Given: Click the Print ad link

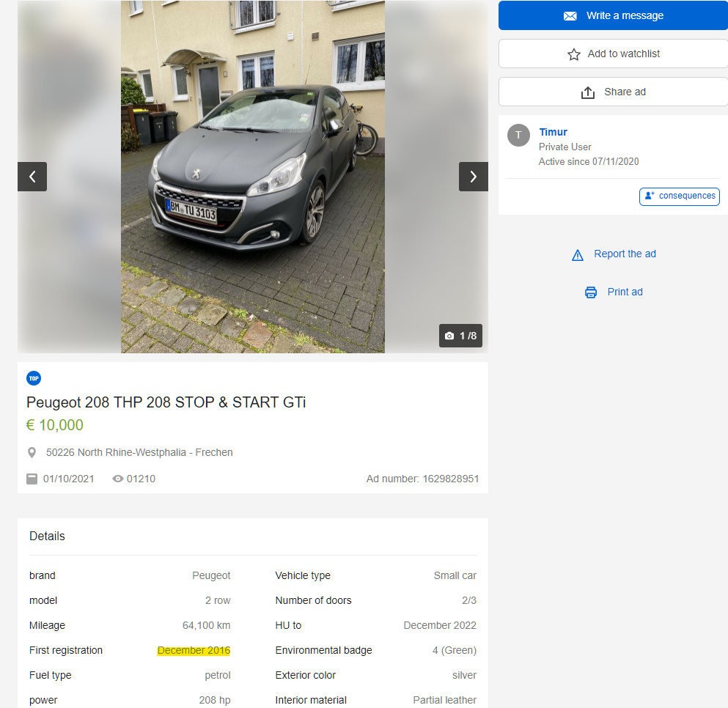Looking at the screenshot, I should [x=625, y=292].
